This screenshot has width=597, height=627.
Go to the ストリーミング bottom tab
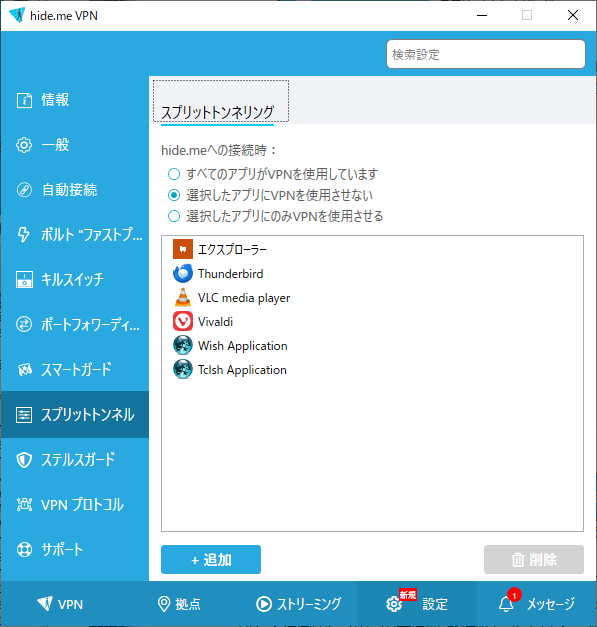(x=298, y=604)
